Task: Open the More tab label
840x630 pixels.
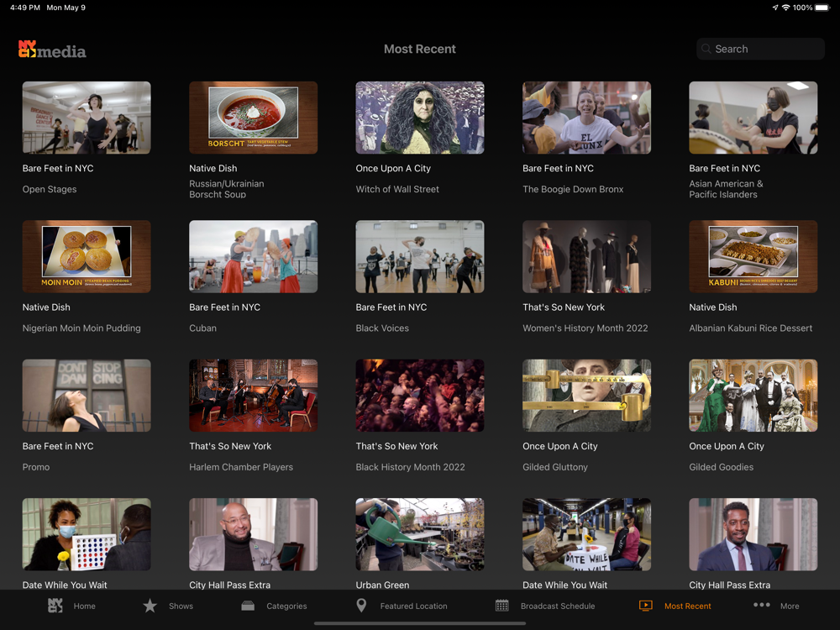Action: coord(790,606)
